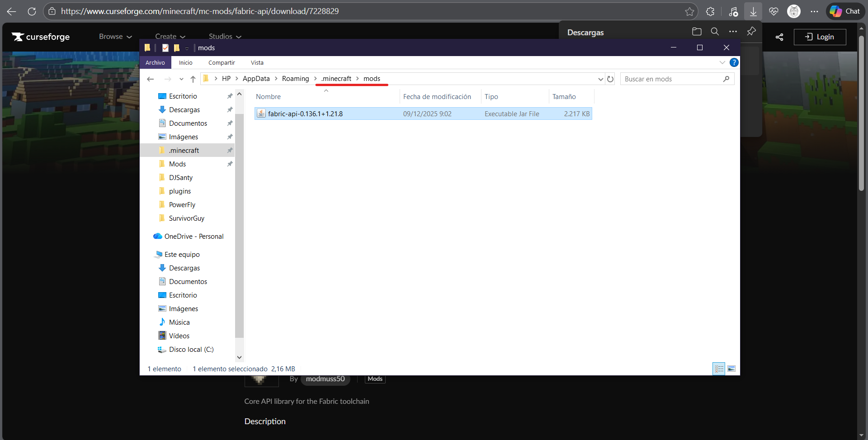868x440 pixels.
Task: Open the Compartir ribbon tab
Action: click(222, 63)
